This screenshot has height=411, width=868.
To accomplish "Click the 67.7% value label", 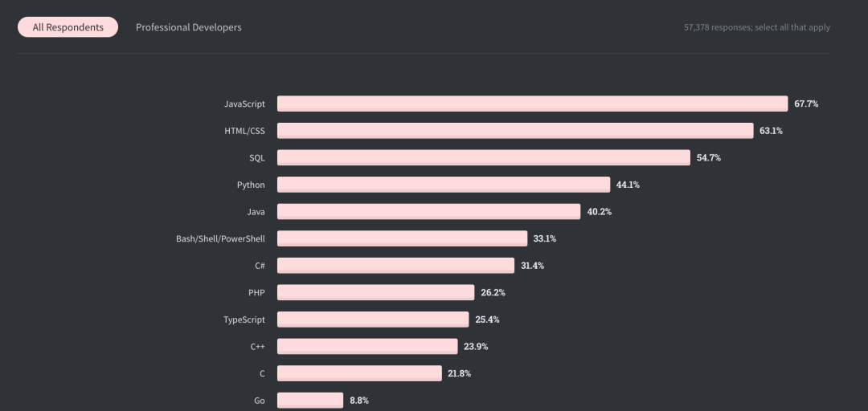I will coord(806,104).
